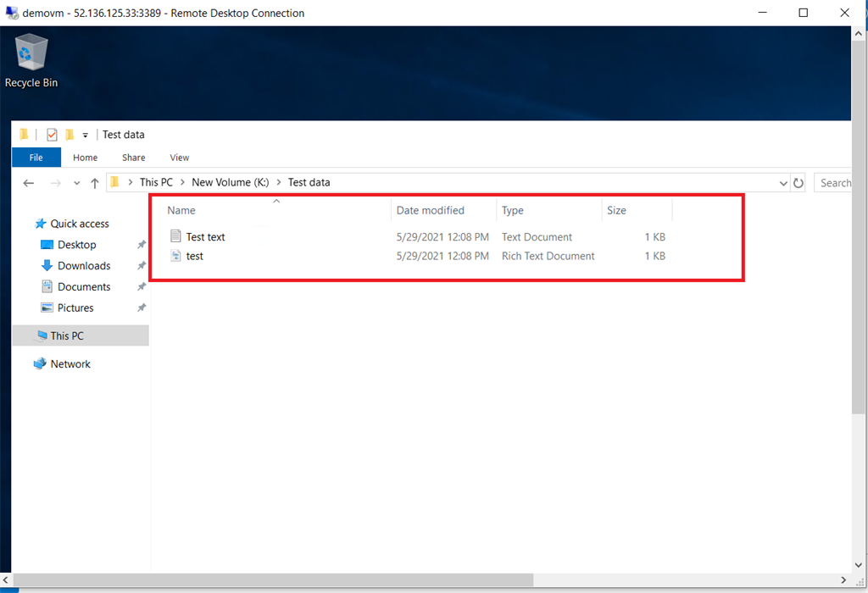Screen dimensions: 868x593
Task: Refresh the folder view with the refresh icon
Action: [798, 182]
